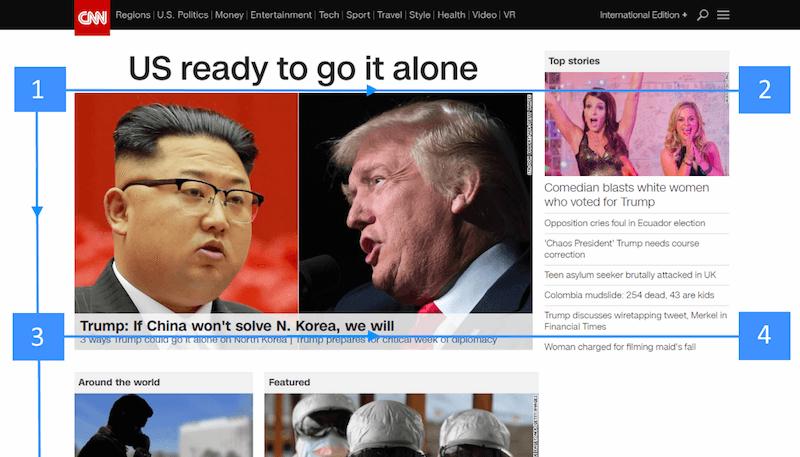Open 'Opposition cries foul in Ecuador election'
800x457 pixels.
coord(624,223)
